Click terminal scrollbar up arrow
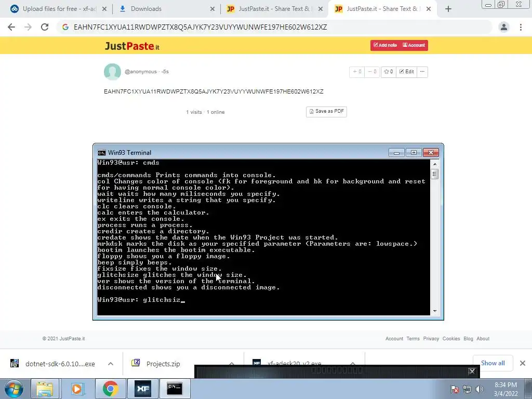532x399 pixels. point(435,164)
